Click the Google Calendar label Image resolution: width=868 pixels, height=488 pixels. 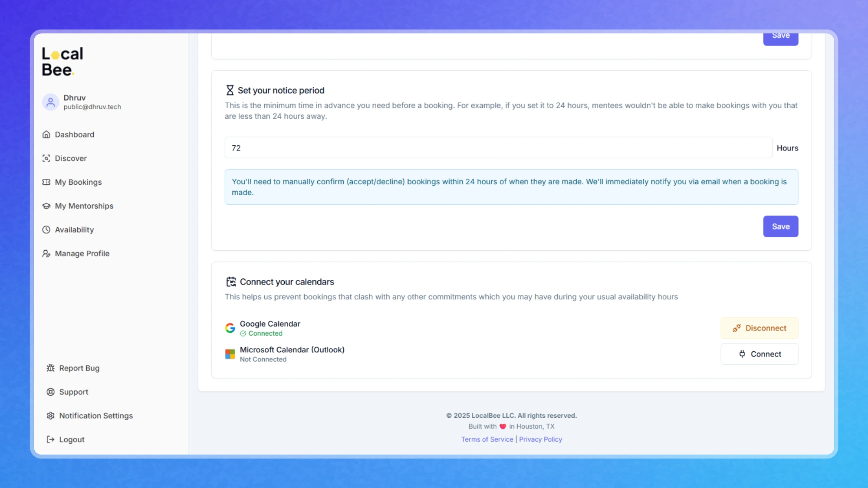click(270, 324)
